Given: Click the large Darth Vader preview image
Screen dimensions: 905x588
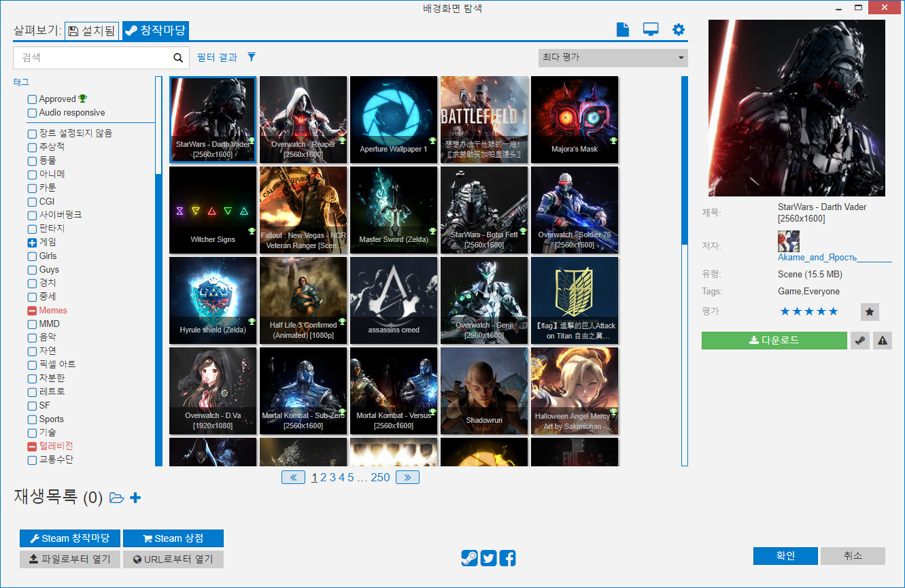Looking at the screenshot, I should [x=797, y=108].
